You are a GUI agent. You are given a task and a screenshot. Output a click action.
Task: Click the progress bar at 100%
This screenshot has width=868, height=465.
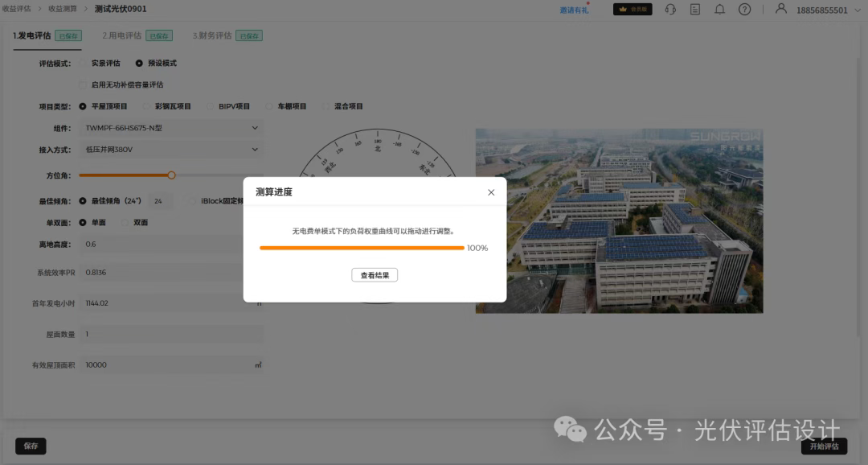coord(362,249)
